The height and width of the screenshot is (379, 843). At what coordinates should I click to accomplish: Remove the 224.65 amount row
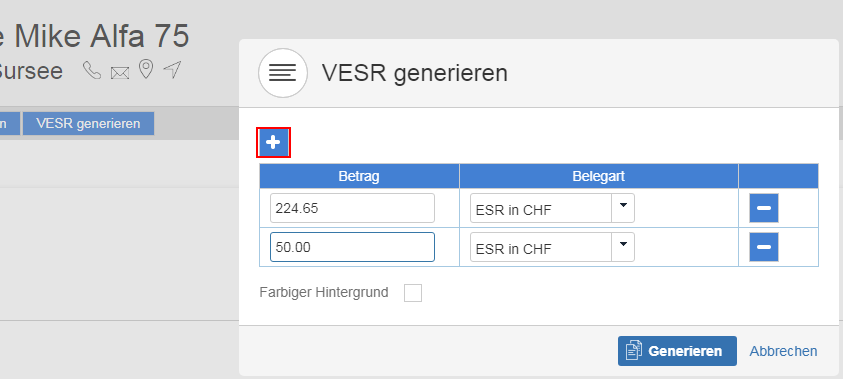click(764, 208)
